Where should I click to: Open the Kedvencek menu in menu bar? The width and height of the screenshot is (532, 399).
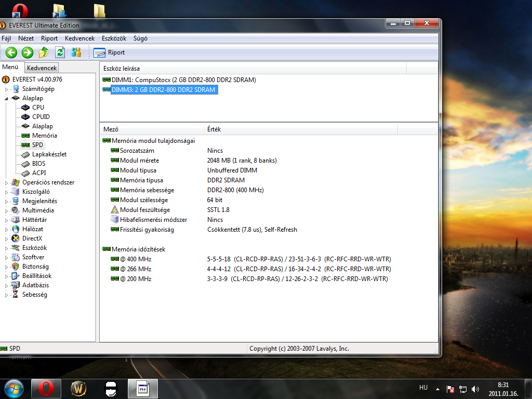tap(79, 38)
